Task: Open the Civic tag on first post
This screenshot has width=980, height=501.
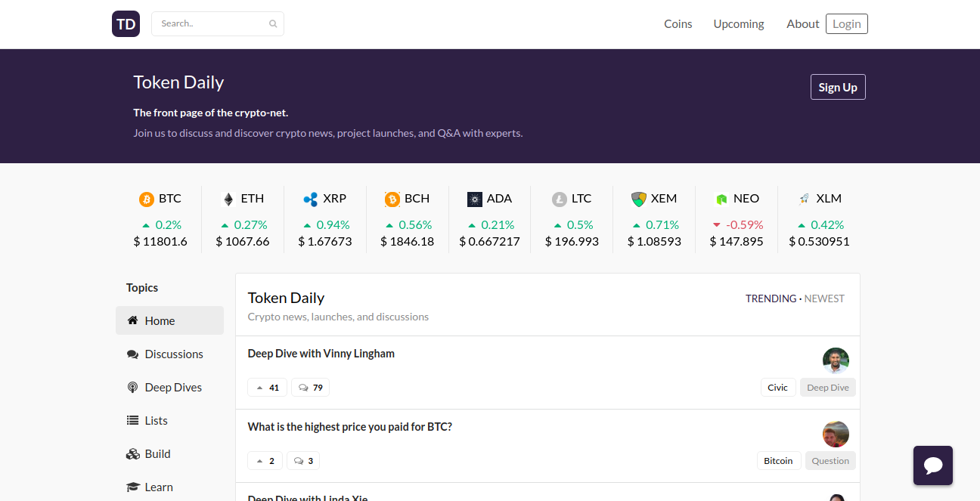Action: pyautogui.click(x=777, y=388)
